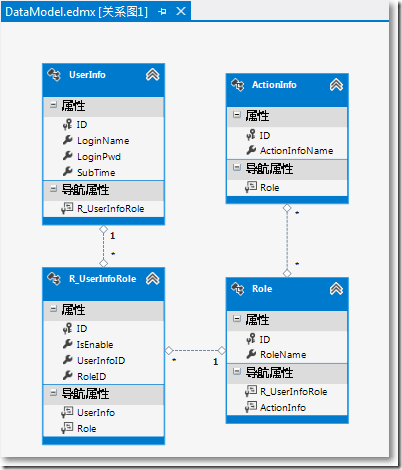Select the UserInfoID property text
The height and width of the screenshot is (470, 402).
[101, 360]
